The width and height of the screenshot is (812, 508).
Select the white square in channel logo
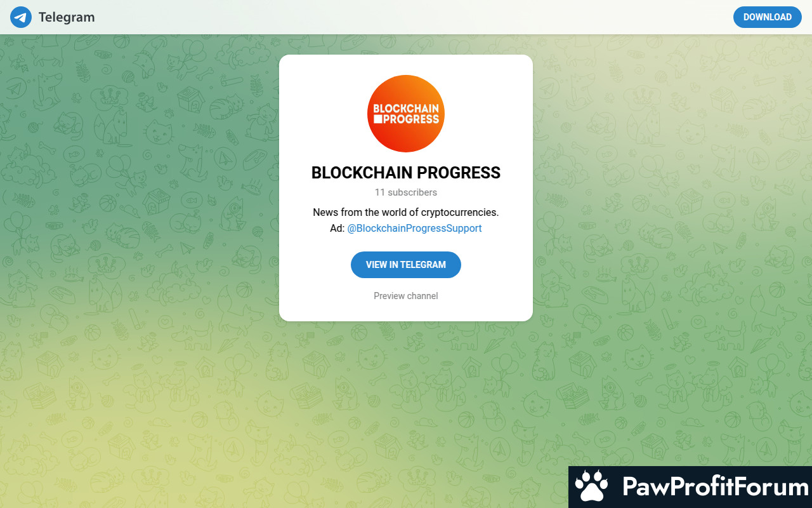pyautogui.click(x=377, y=119)
